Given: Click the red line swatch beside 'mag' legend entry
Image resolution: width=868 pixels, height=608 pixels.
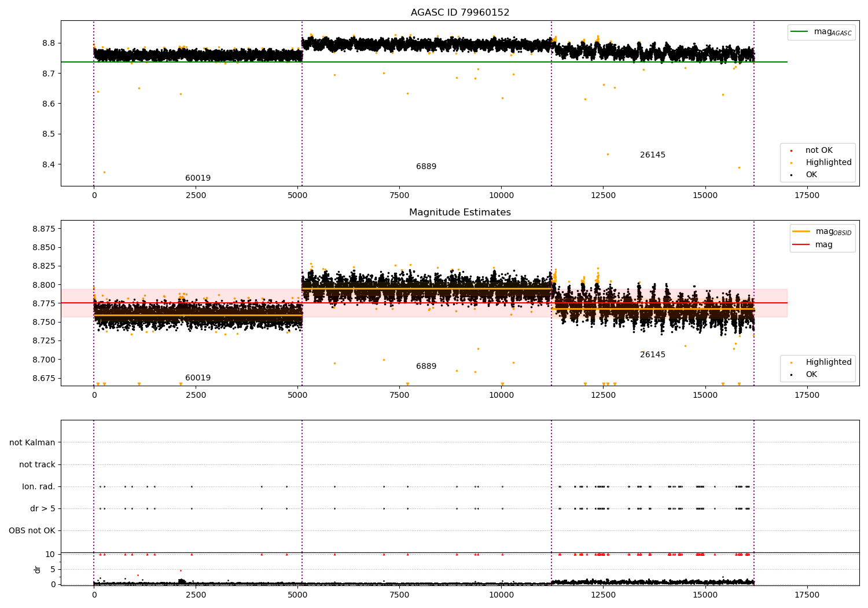Looking at the screenshot, I should click(x=801, y=245).
